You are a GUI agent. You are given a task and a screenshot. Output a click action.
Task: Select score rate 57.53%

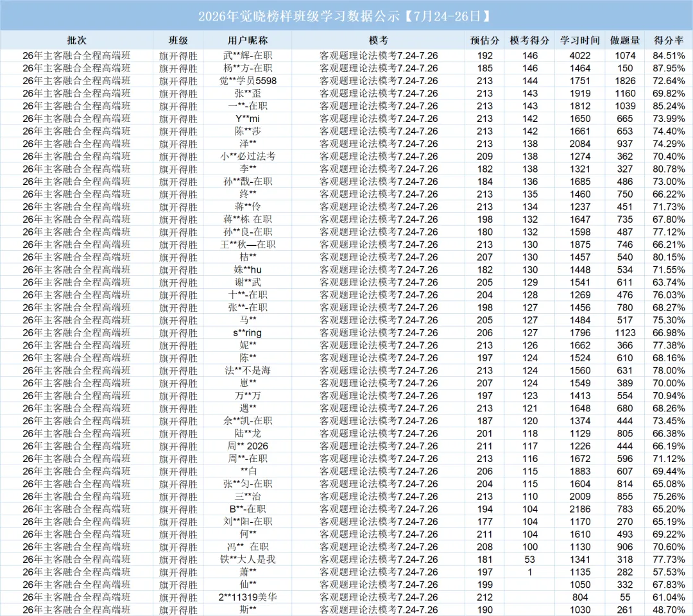[669, 572]
